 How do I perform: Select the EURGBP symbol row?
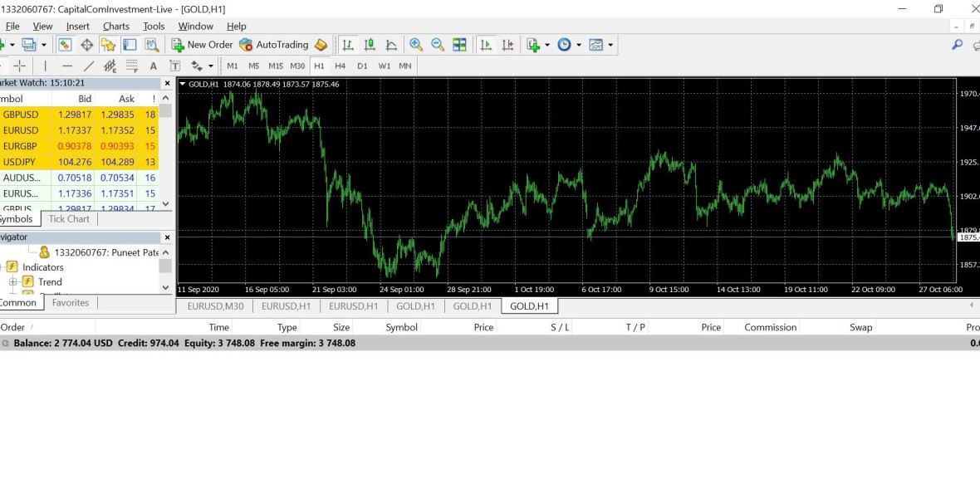pyautogui.click(x=80, y=146)
